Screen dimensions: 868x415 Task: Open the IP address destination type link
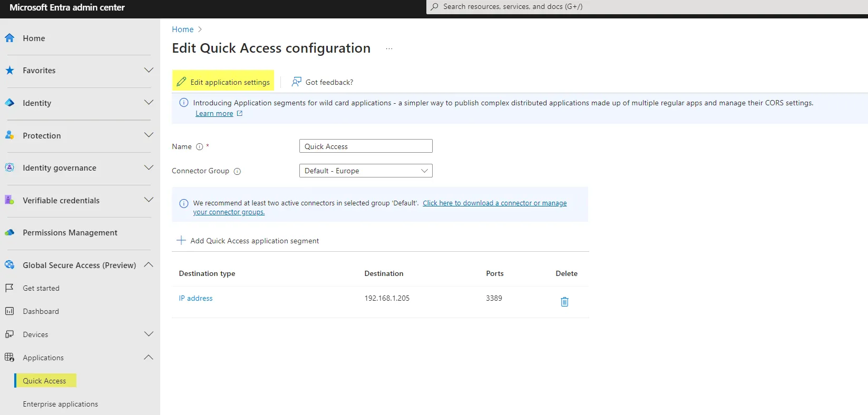[x=196, y=298]
